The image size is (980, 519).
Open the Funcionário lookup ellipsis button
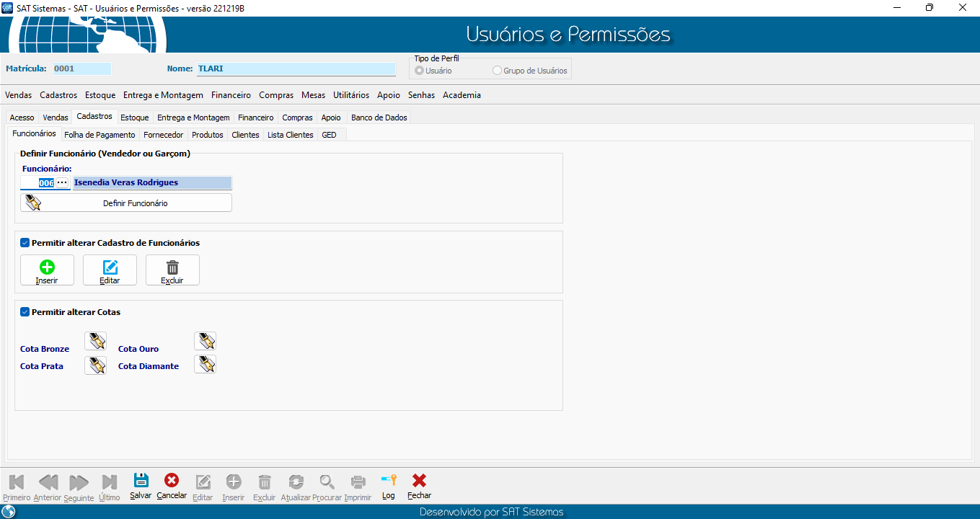pyautogui.click(x=62, y=183)
